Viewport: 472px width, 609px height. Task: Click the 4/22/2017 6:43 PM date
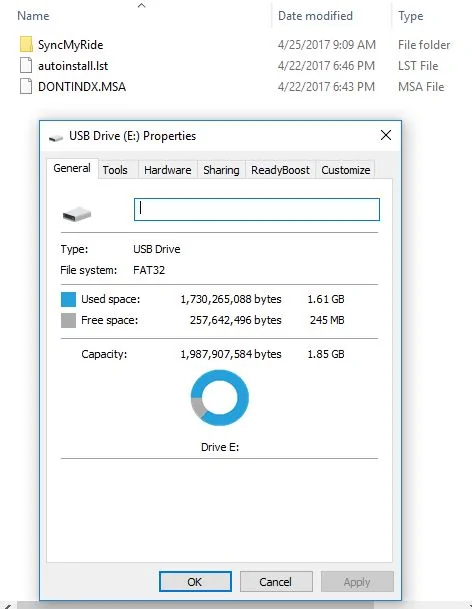pos(326,87)
